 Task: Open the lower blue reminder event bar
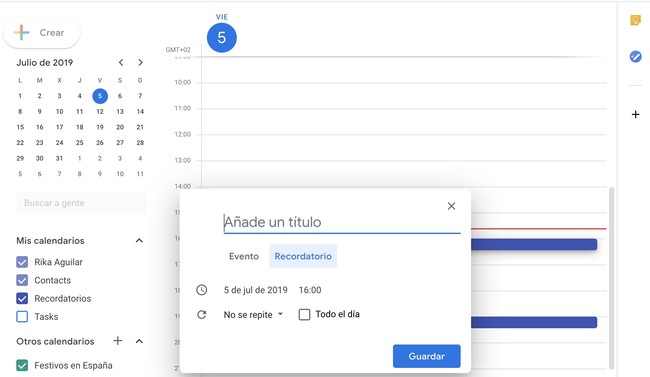click(x=534, y=322)
